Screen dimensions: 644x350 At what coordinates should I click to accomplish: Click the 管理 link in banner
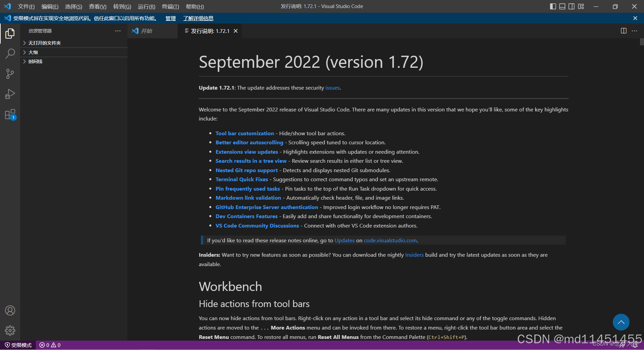tap(170, 18)
